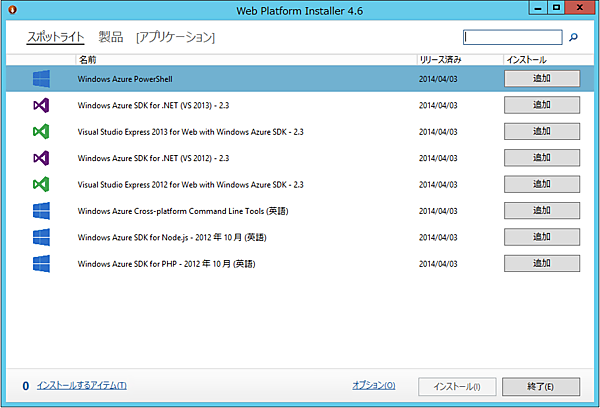Screen dimensions: 600x408
Task: Add Visual Studio Express 2012 for Web
Action: [542, 184]
